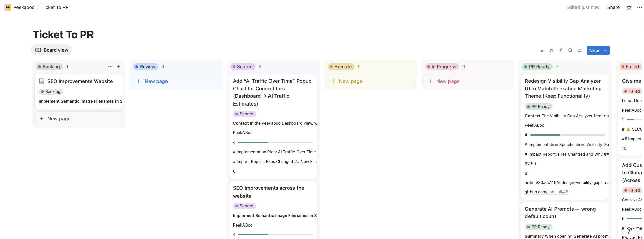
Task: Click the Share button
Action: pos(613,7)
